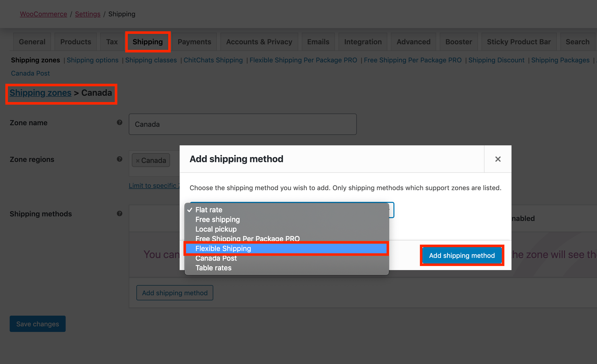Image resolution: width=597 pixels, height=364 pixels.
Task: Click the help icon beside Zone regions
Action: (119, 159)
